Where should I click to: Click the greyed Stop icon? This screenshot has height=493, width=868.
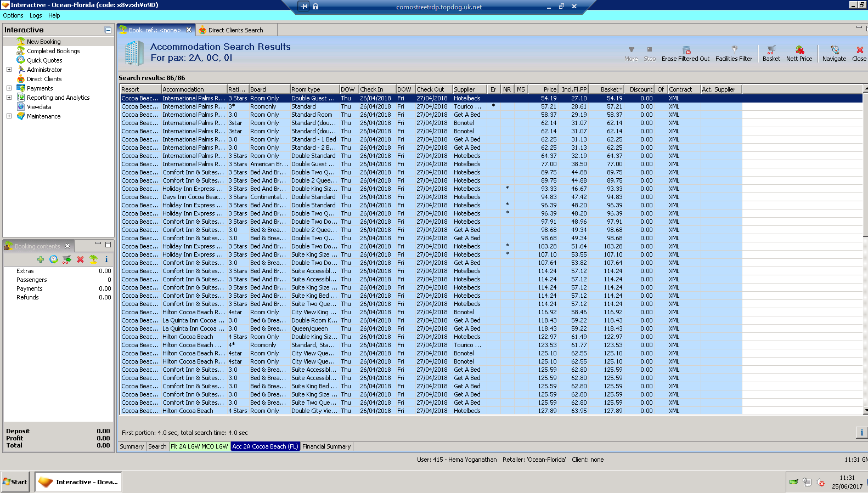click(x=650, y=50)
